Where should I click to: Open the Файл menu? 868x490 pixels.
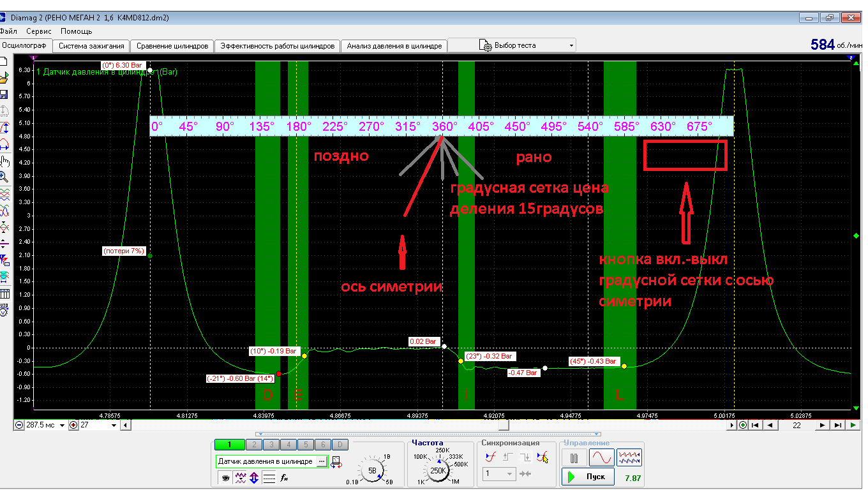(x=8, y=31)
